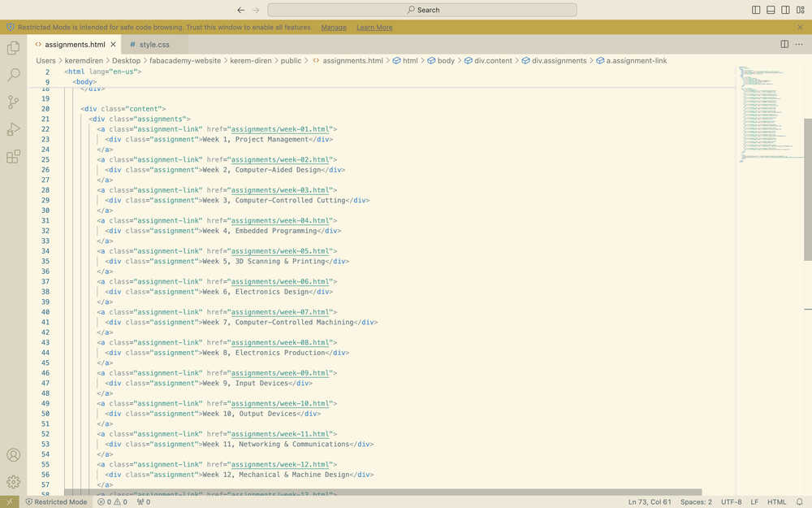Screen dimensions: 812x508
Task: Select assignments.html in breadcrumb
Action: point(352,61)
